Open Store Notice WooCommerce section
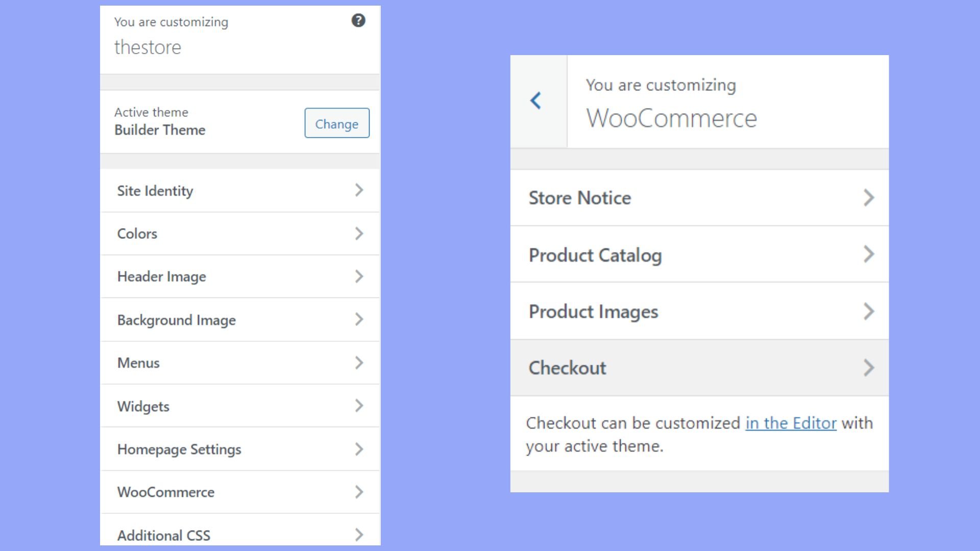Screen dimensions: 980x551 (x=700, y=197)
